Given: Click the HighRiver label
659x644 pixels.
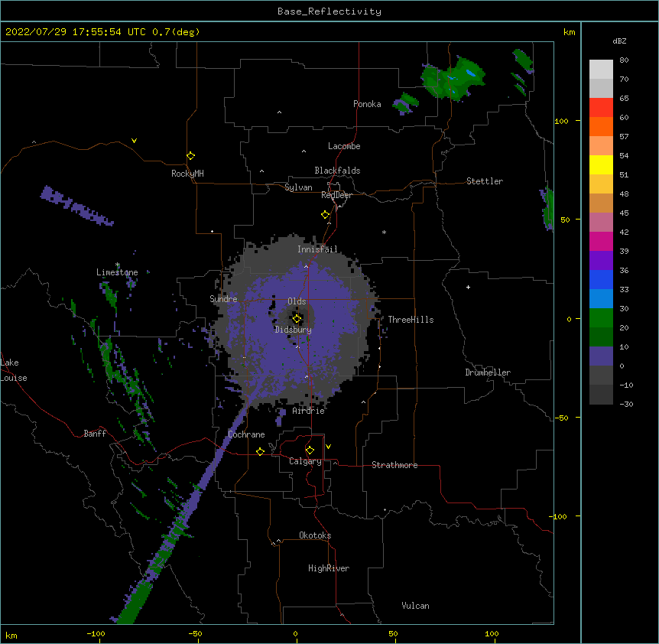Looking at the screenshot, I should [x=329, y=568].
